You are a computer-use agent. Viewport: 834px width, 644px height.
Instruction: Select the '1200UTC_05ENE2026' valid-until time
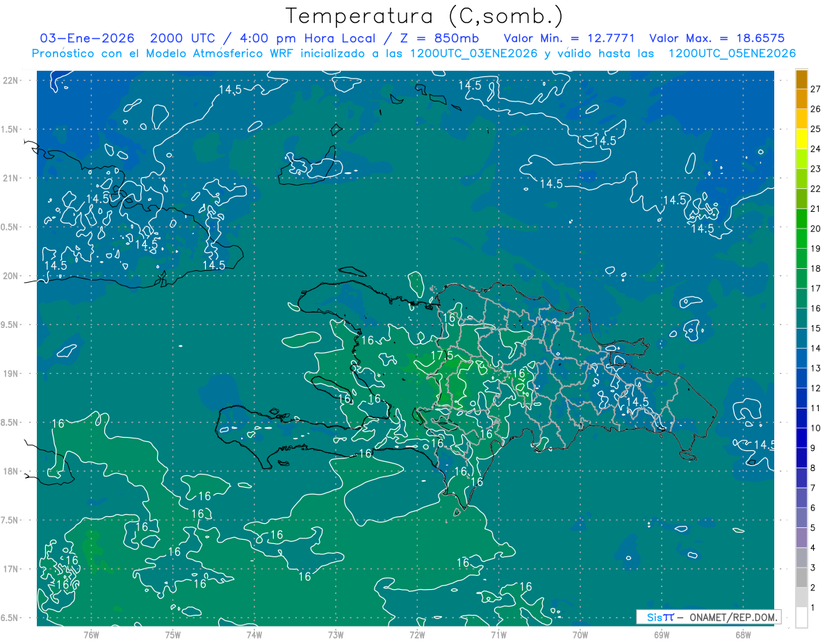pos(731,53)
